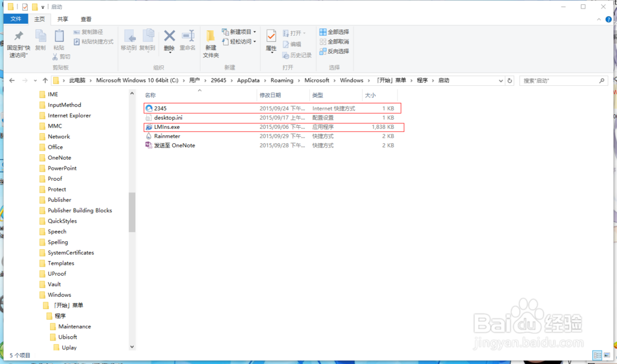Click the Up one level arrow
Screen dimensions: 617x364
(x=45, y=80)
